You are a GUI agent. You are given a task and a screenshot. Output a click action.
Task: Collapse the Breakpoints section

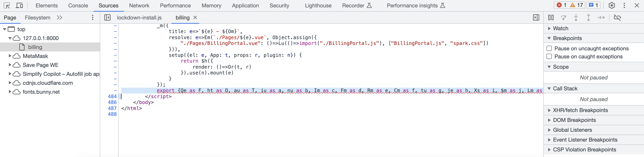click(x=549, y=38)
